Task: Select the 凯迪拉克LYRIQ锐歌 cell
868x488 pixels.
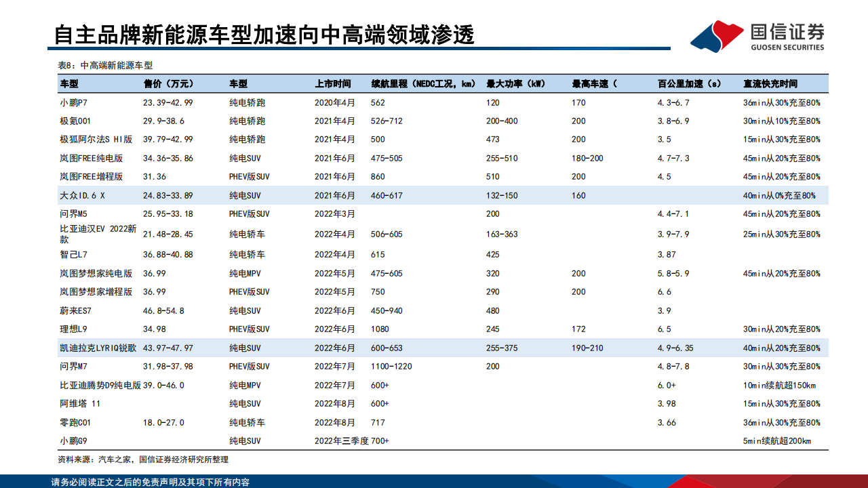Action: tap(98, 348)
